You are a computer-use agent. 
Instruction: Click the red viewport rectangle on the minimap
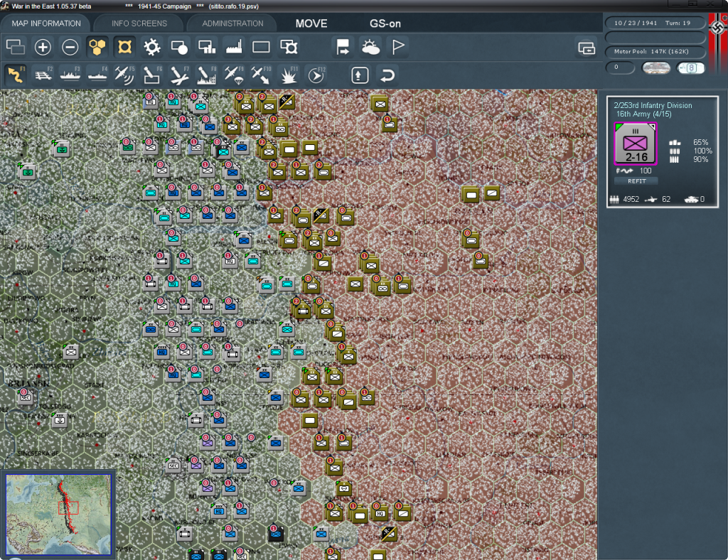pos(68,507)
